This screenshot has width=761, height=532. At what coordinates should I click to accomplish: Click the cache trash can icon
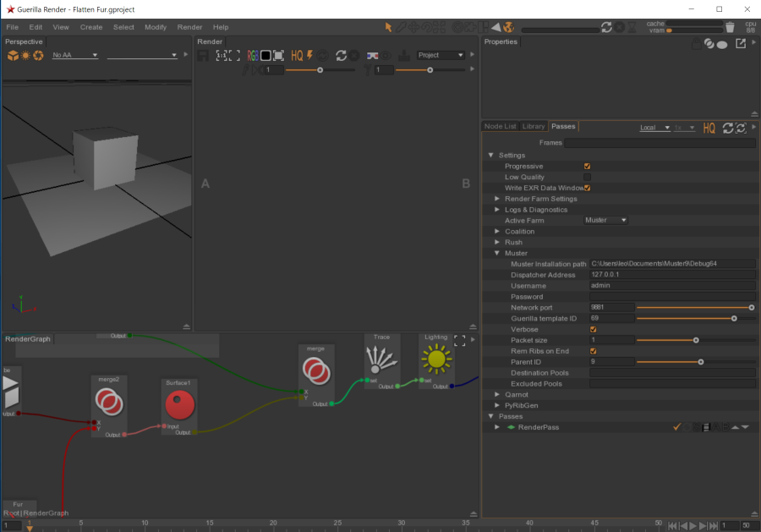point(730,27)
